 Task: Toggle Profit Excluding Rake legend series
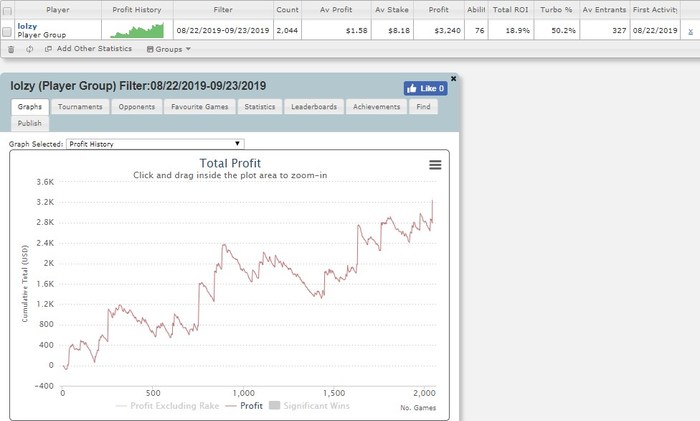[x=167, y=405]
